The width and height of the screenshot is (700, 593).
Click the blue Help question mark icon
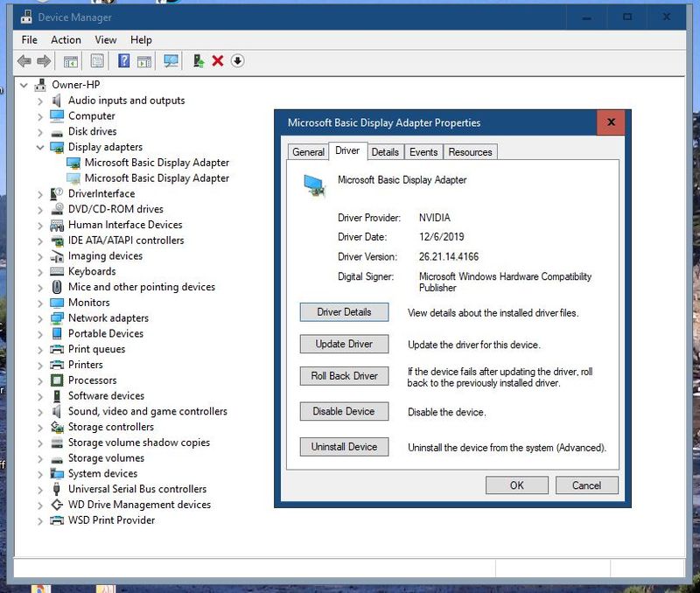[123, 60]
